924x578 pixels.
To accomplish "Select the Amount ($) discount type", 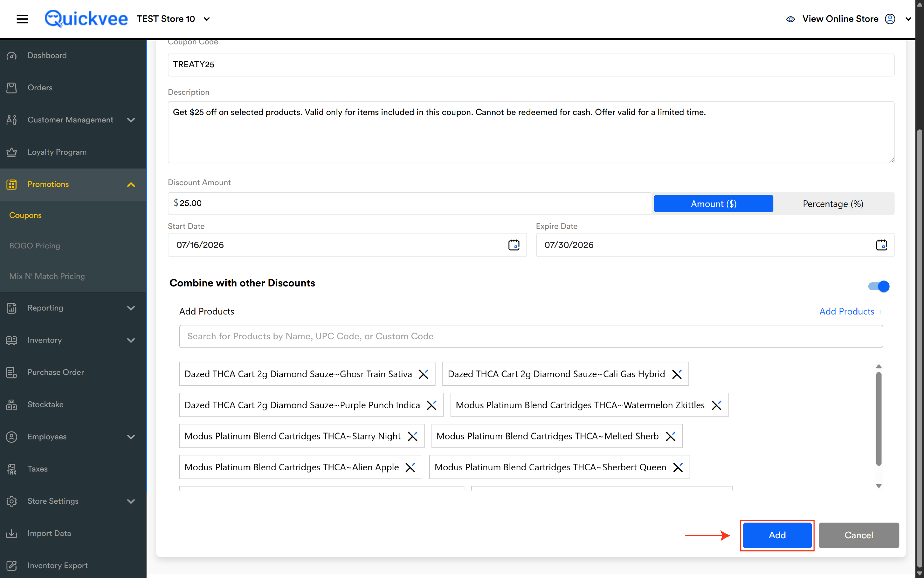I will point(713,203).
